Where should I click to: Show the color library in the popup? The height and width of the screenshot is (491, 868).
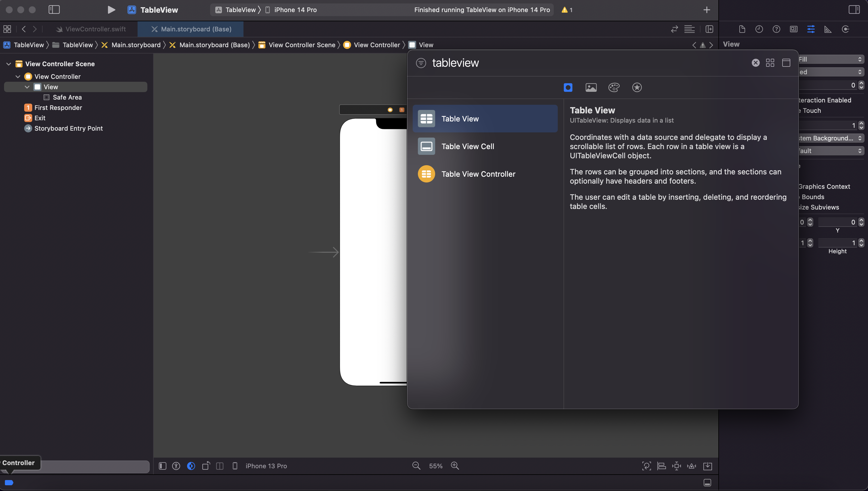tap(614, 88)
